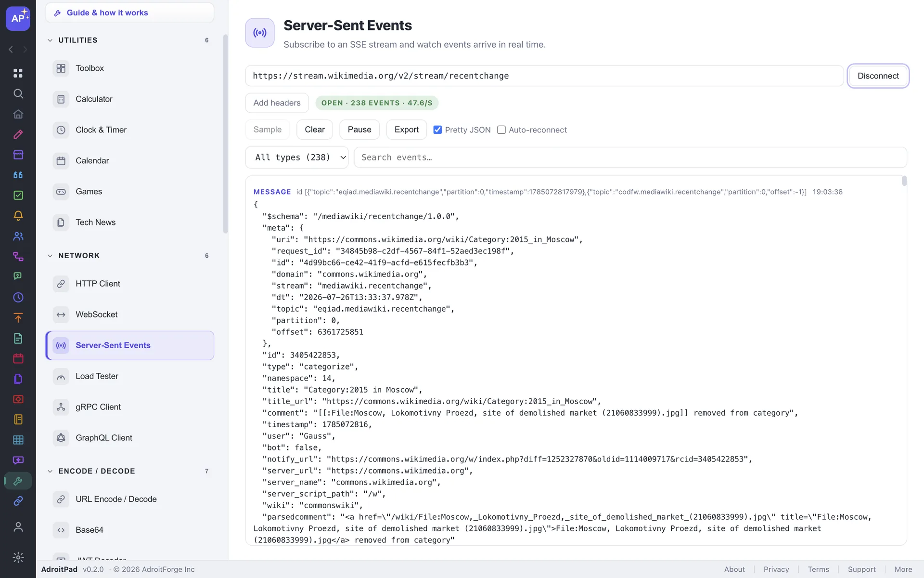Image resolution: width=924 pixels, height=578 pixels.
Task: Enable the Auto-reconnect checkbox
Action: pyautogui.click(x=501, y=130)
